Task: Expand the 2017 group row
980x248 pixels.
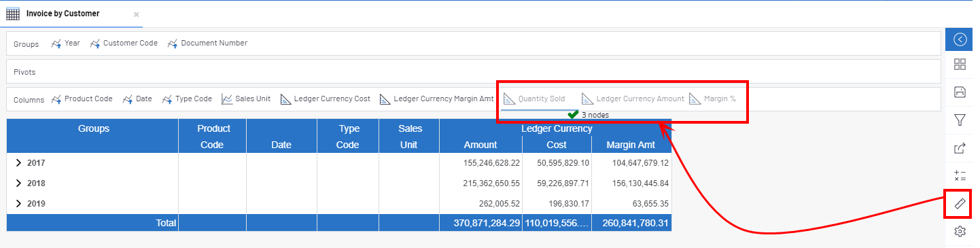Action: 19,163
